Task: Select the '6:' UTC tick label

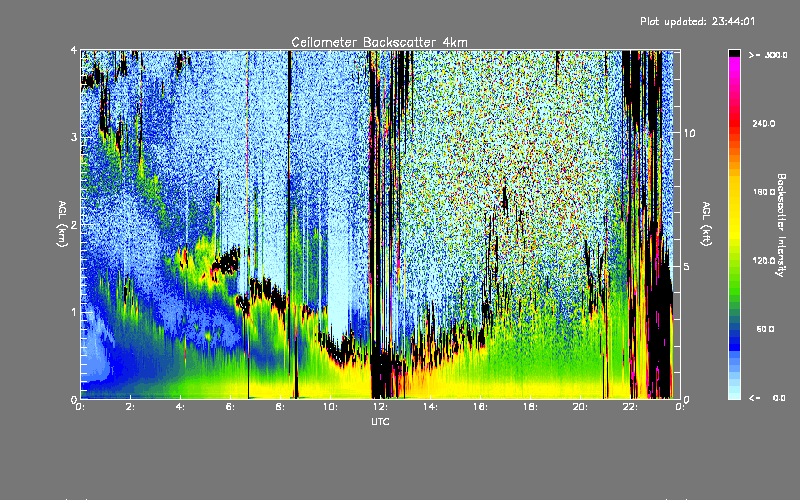Action: tap(230, 407)
